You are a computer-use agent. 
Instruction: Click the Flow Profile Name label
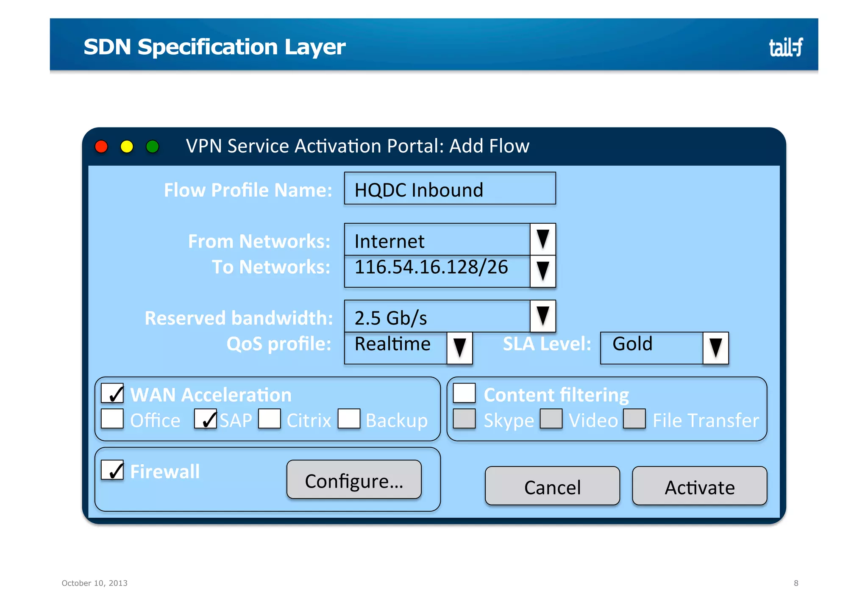[248, 190]
